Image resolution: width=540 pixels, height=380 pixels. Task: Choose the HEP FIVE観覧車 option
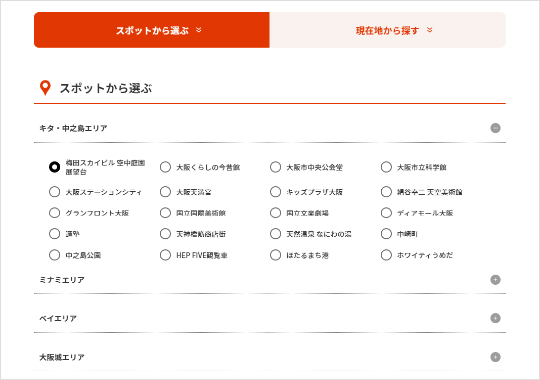[x=165, y=255]
